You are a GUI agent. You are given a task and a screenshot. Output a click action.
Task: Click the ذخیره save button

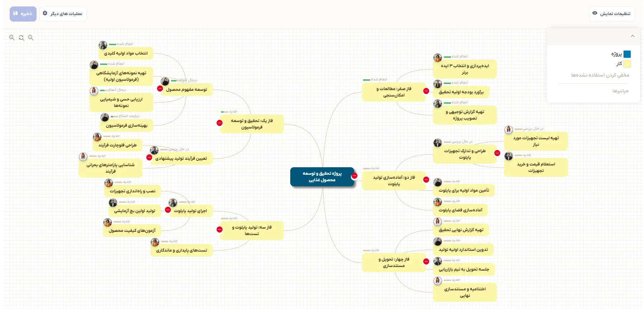point(23,14)
